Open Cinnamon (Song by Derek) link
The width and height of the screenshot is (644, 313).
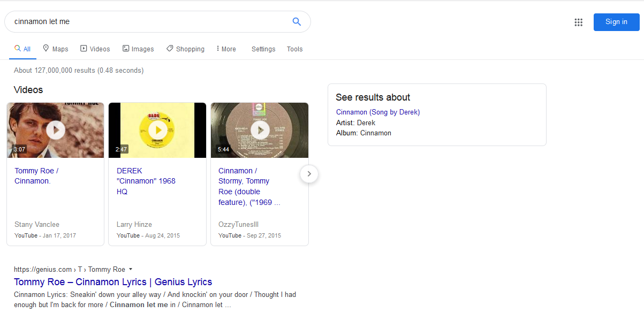pos(378,112)
